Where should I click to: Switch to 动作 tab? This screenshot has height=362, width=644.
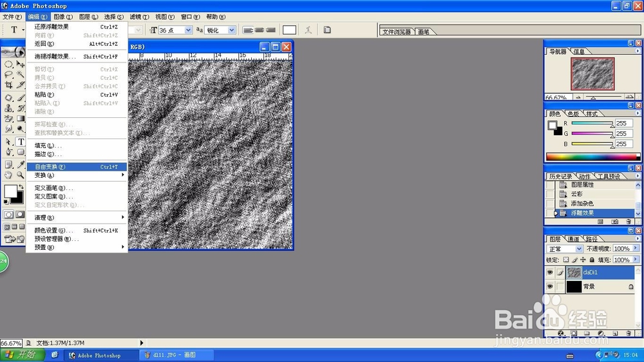(585, 176)
